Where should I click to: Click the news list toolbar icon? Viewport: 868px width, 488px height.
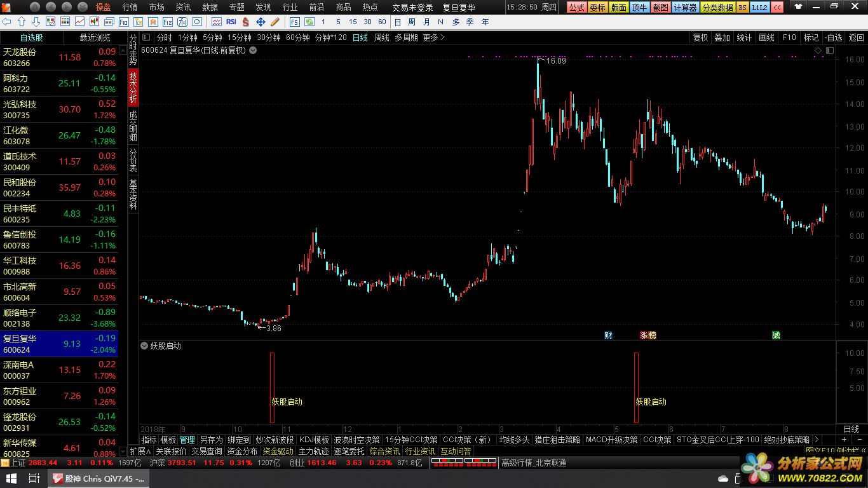[x=109, y=22]
